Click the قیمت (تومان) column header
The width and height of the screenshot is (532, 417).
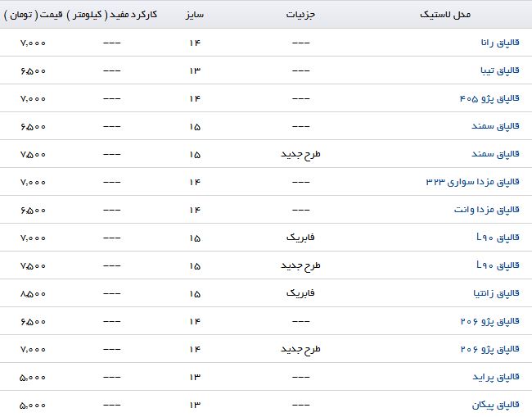(34, 15)
